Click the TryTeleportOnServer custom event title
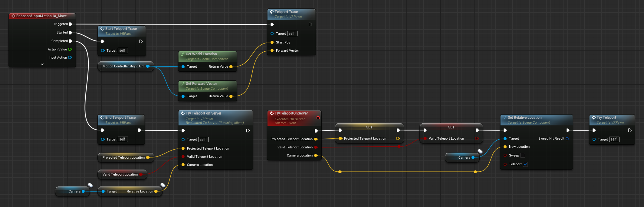The height and width of the screenshot is (207, 644). 291,113
